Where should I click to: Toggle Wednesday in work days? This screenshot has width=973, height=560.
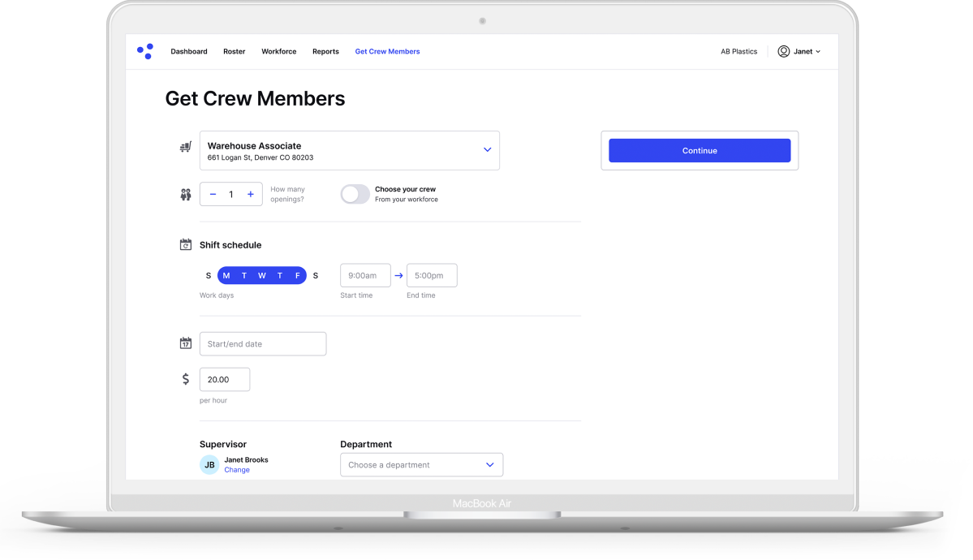click(262, 276)
